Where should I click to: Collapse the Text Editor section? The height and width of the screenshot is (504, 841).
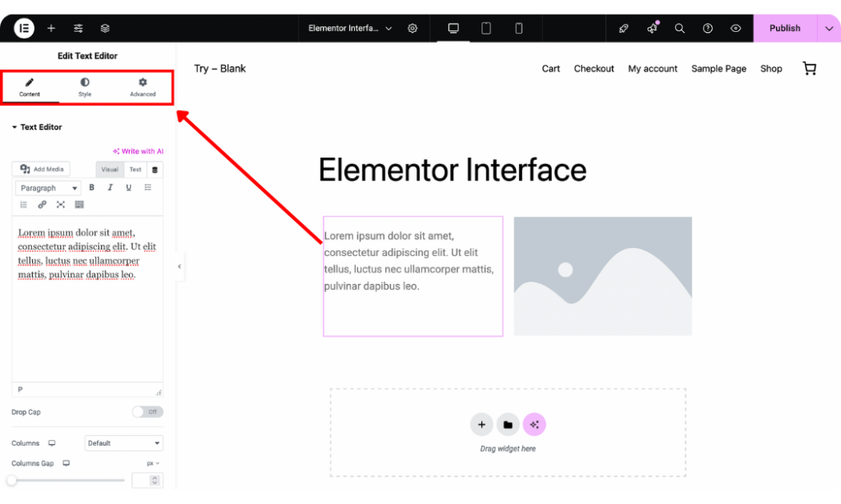(x=36, y=127)
